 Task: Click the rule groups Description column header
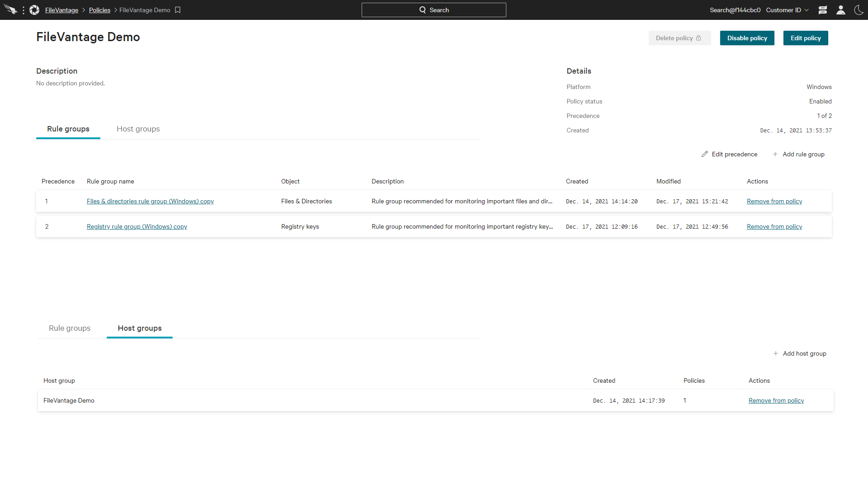point(387,181)
